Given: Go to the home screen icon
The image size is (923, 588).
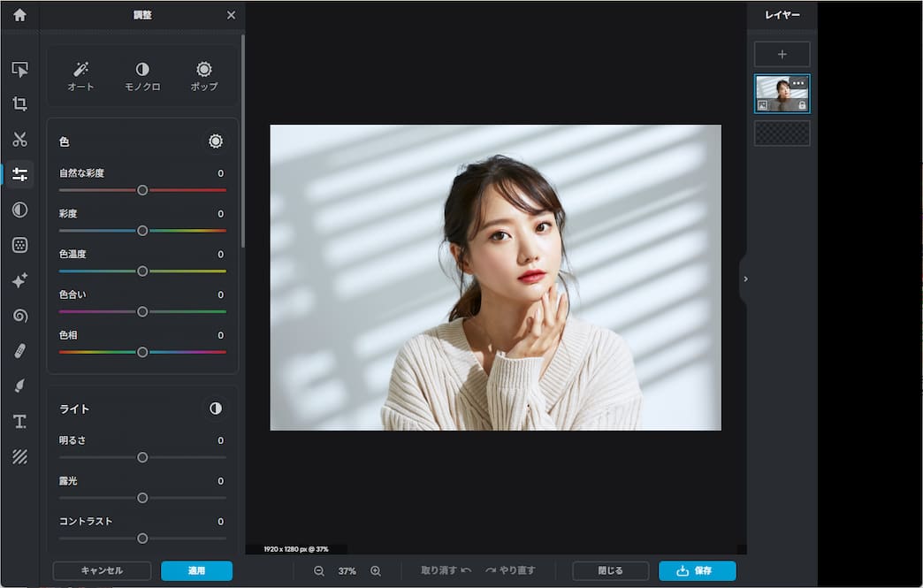Looking at the screenshot, I should click(20, 15).
